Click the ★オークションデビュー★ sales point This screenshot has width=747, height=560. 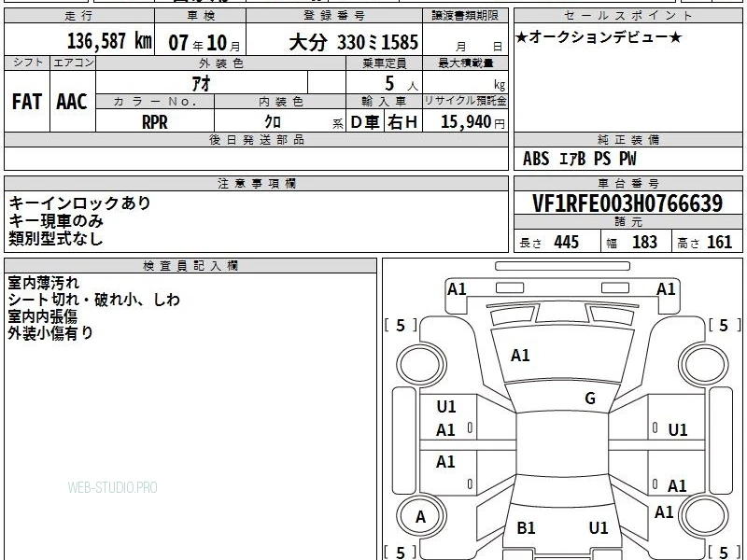click(x=599, y=37)
